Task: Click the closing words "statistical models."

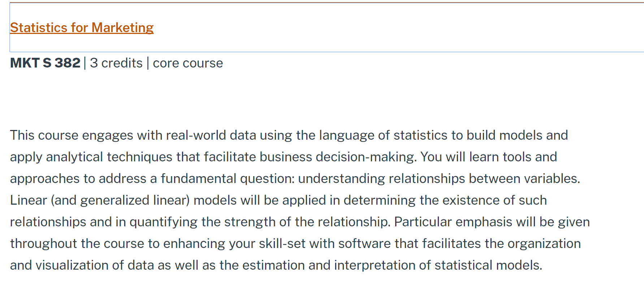Action: (x=488, y=265)
